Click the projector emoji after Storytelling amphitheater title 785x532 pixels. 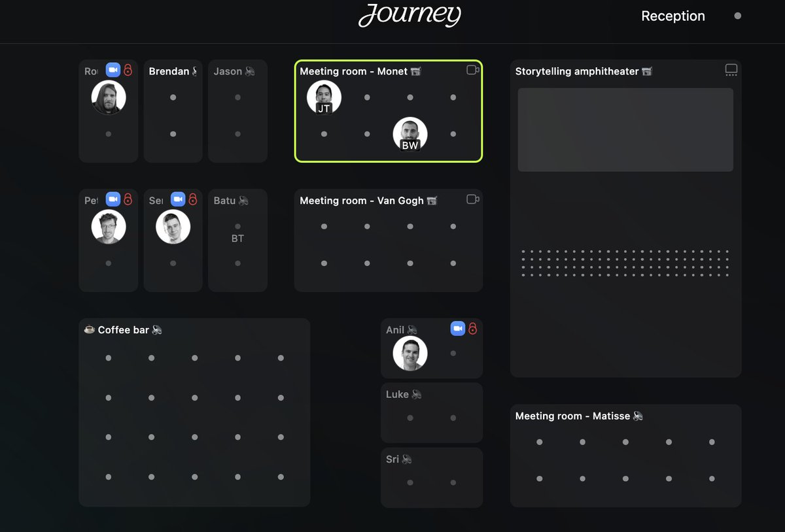(647, 71)
